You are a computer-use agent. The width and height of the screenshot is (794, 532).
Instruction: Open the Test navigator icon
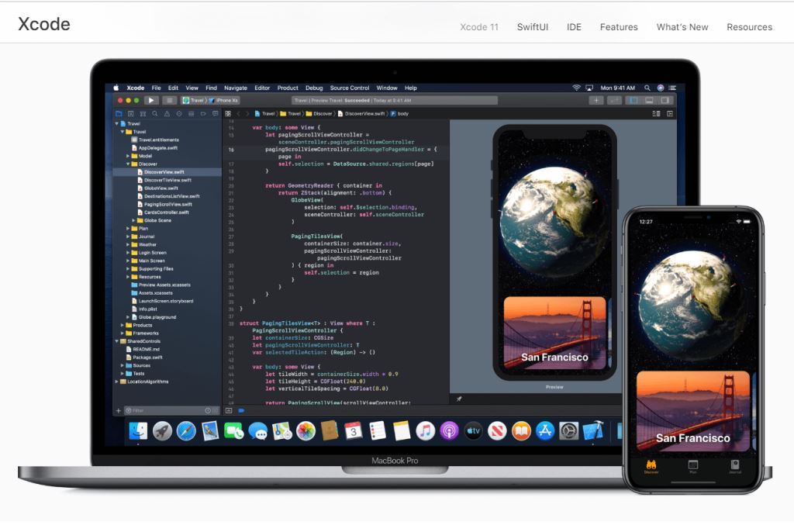click(179, 114)
